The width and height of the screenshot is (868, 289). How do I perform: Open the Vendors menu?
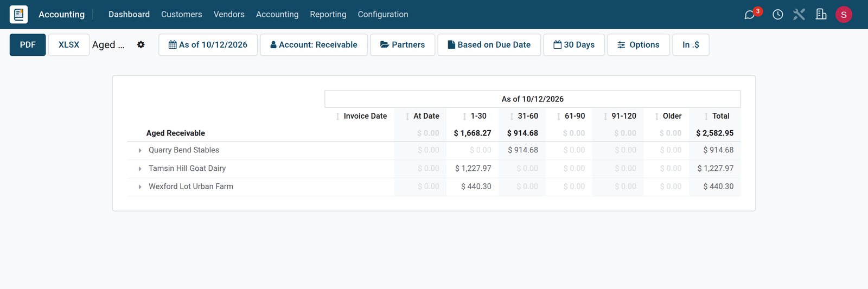(229, 14)
